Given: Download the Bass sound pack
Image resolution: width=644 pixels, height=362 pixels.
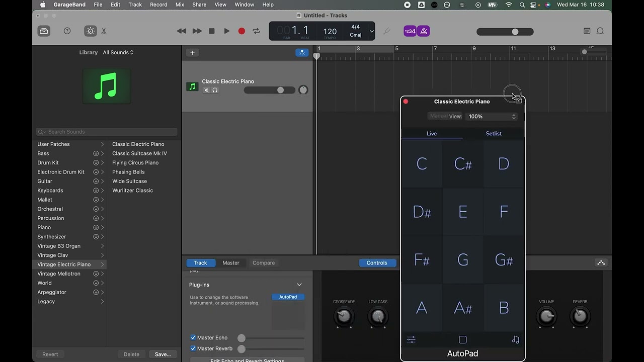Looking at the screenshot, I should (96, 153).
